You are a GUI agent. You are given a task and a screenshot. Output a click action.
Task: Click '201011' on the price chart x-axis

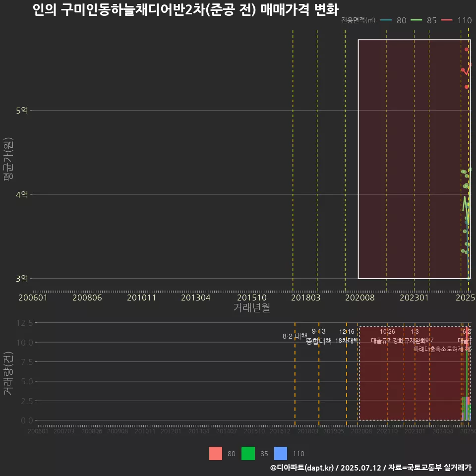[x=141, y=297]
